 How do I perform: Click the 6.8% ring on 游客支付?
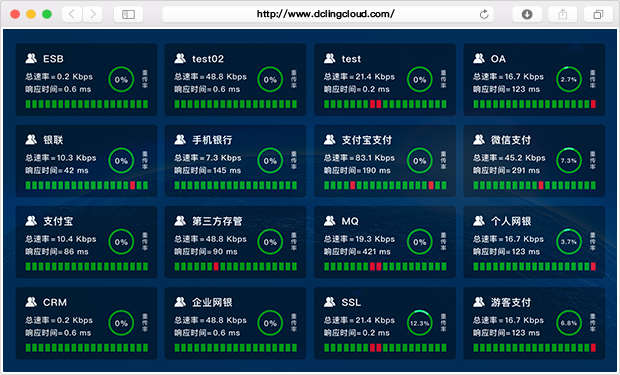(569, 323)
